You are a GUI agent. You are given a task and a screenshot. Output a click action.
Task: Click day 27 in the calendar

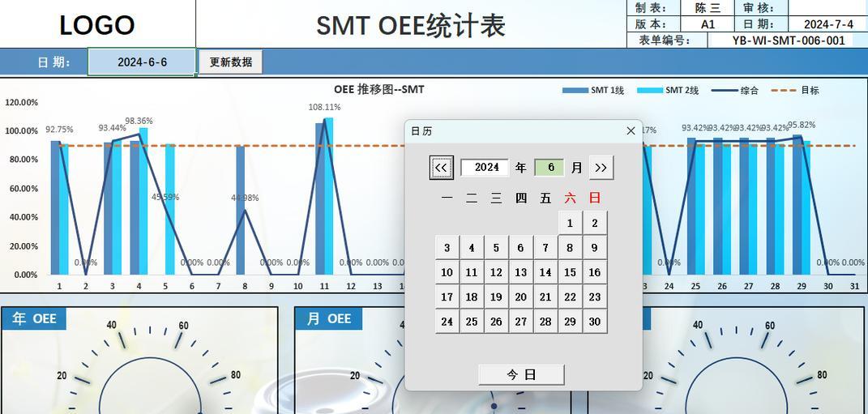click(521, 322)
